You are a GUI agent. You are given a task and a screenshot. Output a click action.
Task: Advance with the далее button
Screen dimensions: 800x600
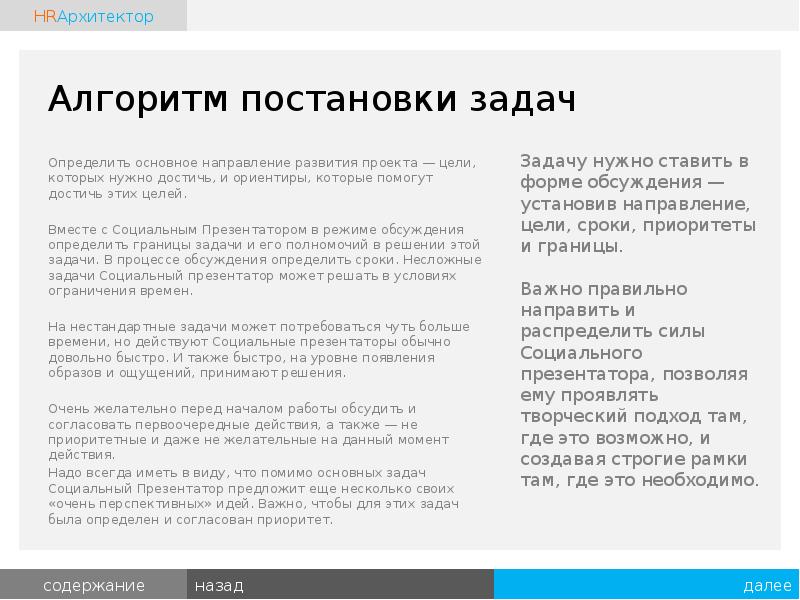pyautogui.click(x=767, y=585)
